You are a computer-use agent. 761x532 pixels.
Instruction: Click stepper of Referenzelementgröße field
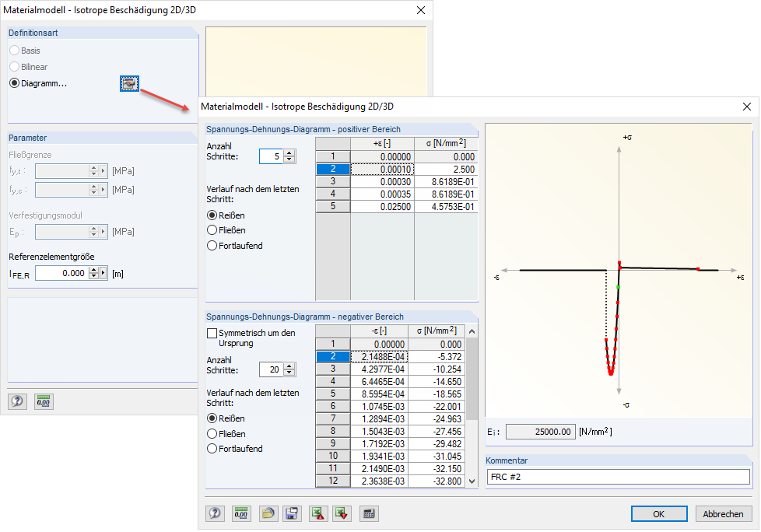[x=94, y=273]
